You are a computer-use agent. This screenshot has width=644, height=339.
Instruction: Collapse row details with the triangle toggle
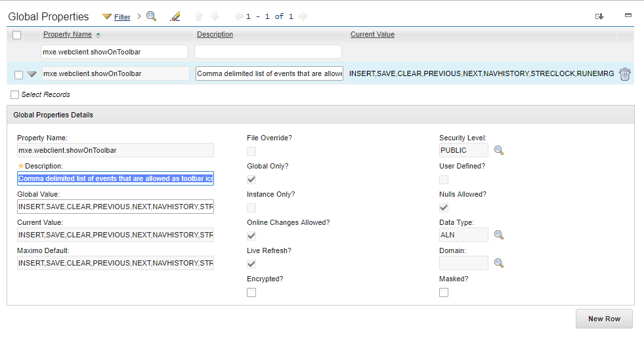32,74
